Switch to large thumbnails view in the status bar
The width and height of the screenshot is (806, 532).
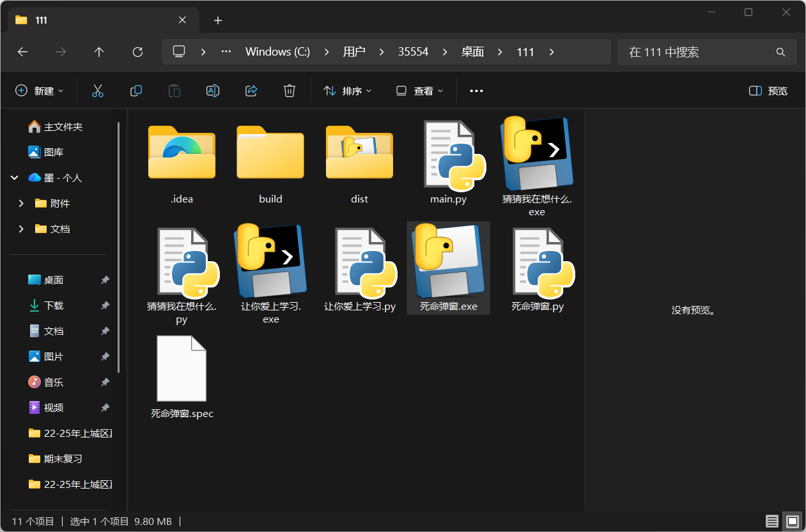pos(792,521)
